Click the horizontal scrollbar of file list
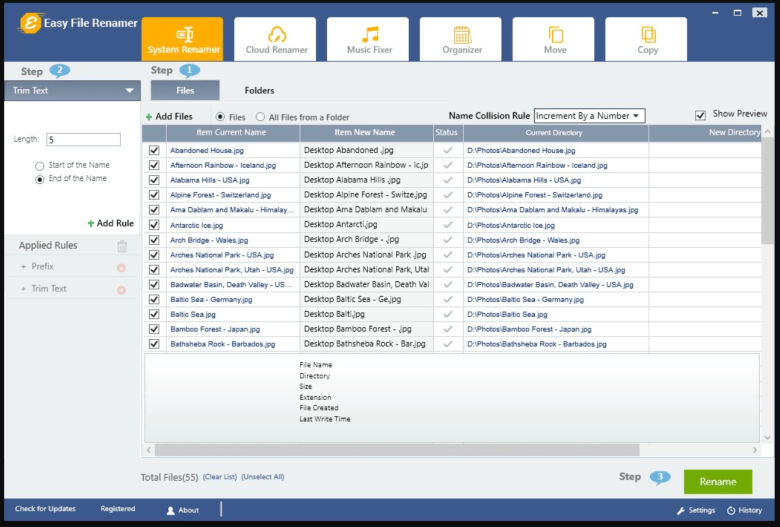780x527 pixels. 397,450
